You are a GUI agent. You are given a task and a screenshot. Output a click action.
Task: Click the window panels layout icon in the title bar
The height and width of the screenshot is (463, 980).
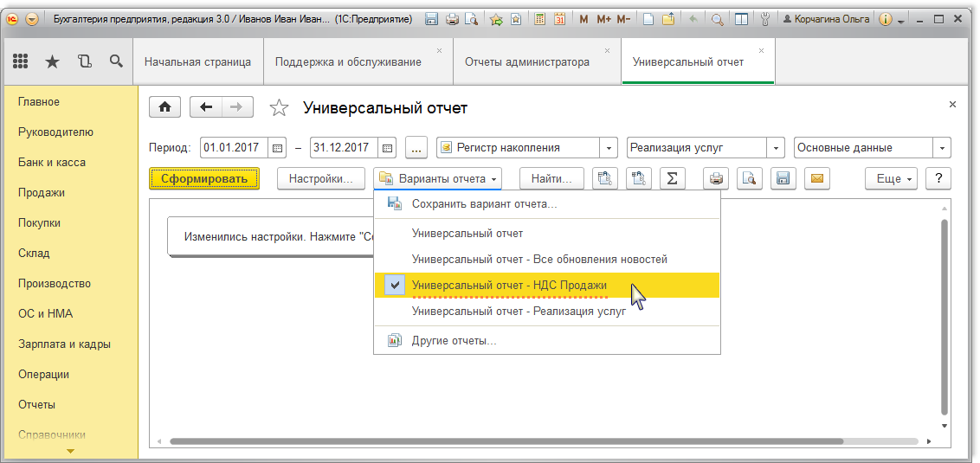(741, 19)
